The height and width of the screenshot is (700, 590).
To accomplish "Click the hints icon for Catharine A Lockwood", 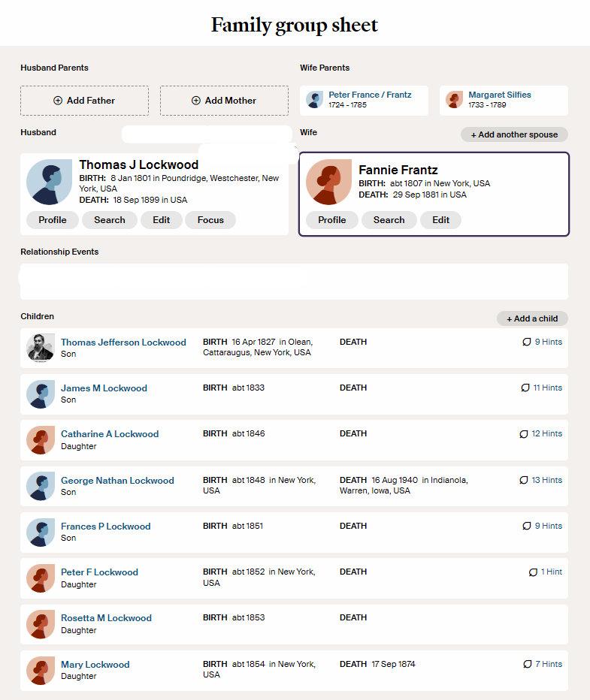I will (524, 434).
